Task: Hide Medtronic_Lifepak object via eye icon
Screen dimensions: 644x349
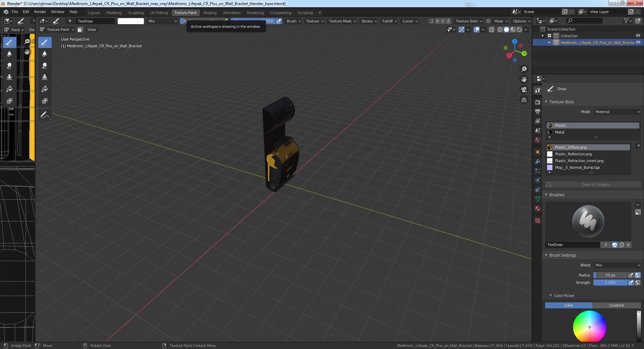Action: coord(638,43)
